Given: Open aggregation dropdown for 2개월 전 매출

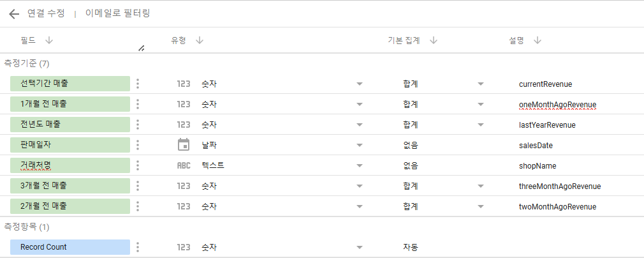Looking at the screenshot, I should [x=481, y=206].
